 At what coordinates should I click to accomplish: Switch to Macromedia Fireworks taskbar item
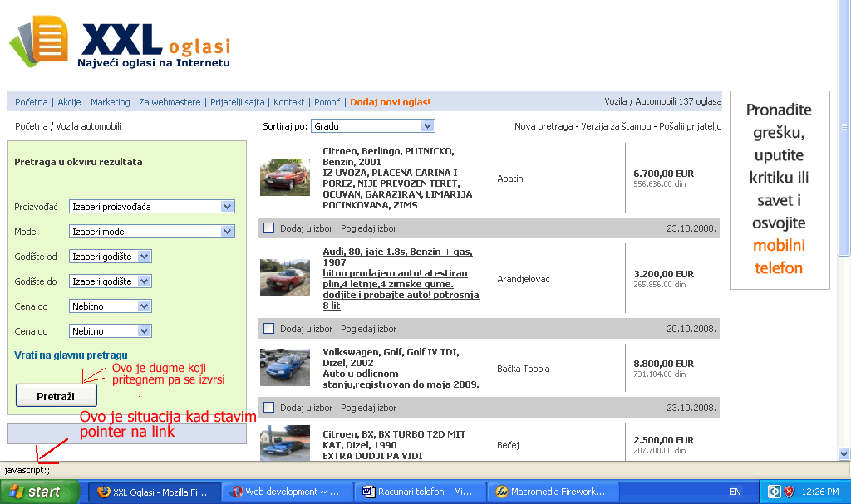click(x=553, y=492)
